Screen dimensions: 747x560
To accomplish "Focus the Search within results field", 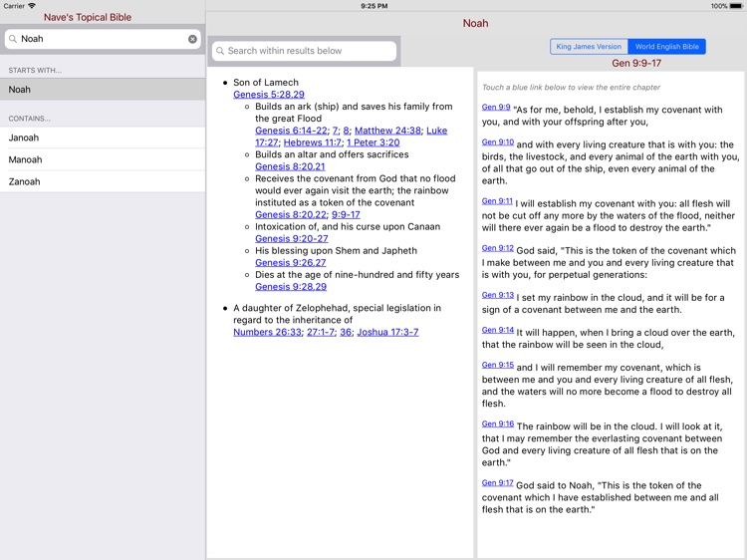I will 305,51.
